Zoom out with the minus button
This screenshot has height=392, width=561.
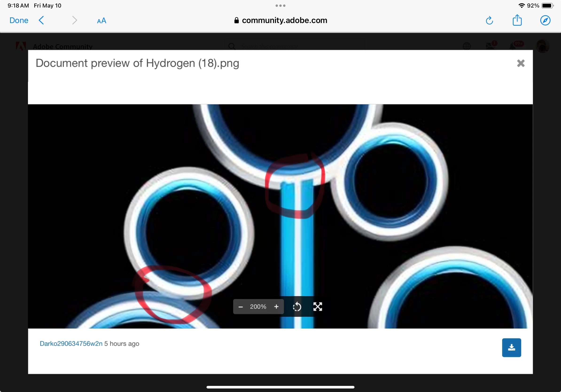240,307
